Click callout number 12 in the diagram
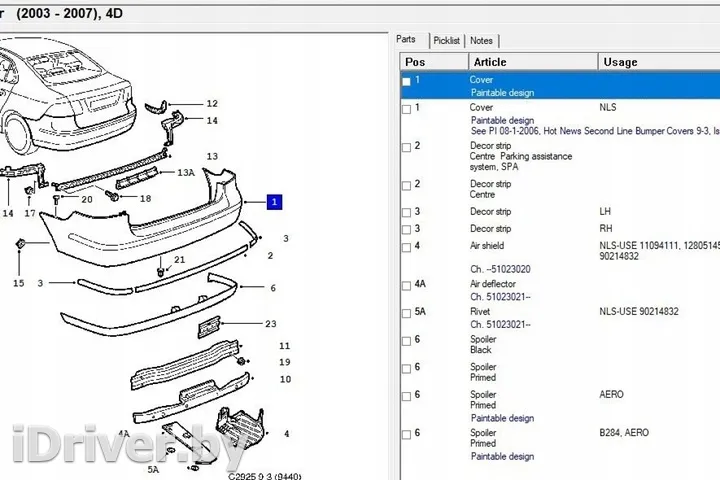The image size is (720, 480). click(x=212, y=103)
